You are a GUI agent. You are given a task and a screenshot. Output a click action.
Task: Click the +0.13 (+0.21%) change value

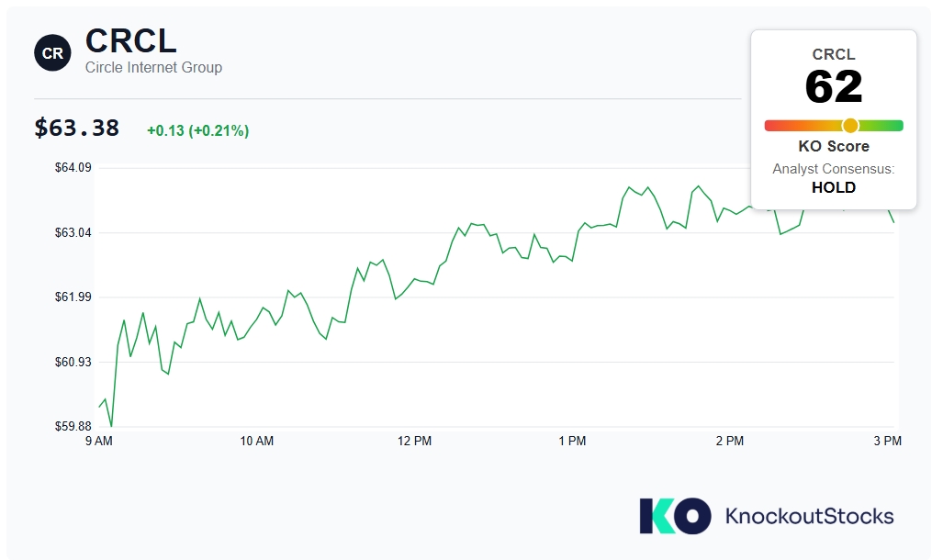(x=197, y=130)
